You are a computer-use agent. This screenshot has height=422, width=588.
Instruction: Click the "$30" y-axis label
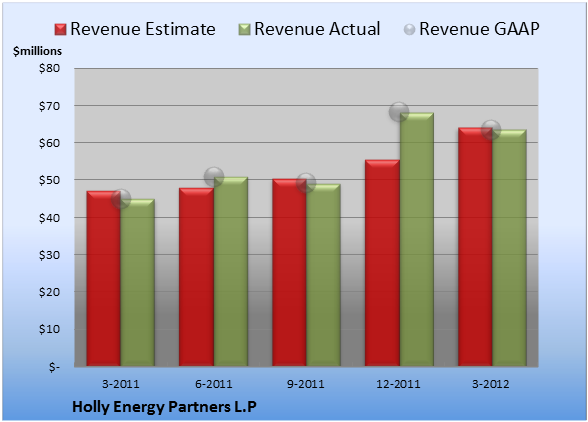click(x=49, y=255)
